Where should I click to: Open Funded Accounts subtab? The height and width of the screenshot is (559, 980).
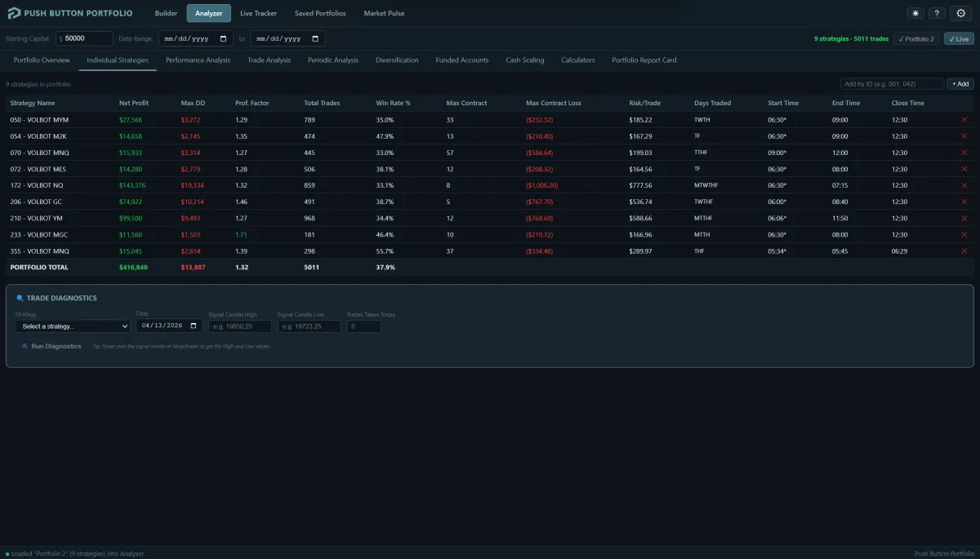tap(462, 60)
